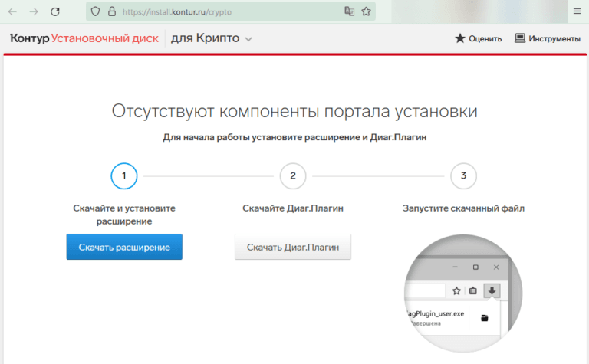Click the Скачайте и установите расширение label
The image size is (589, 364).
tap(124, 215)
